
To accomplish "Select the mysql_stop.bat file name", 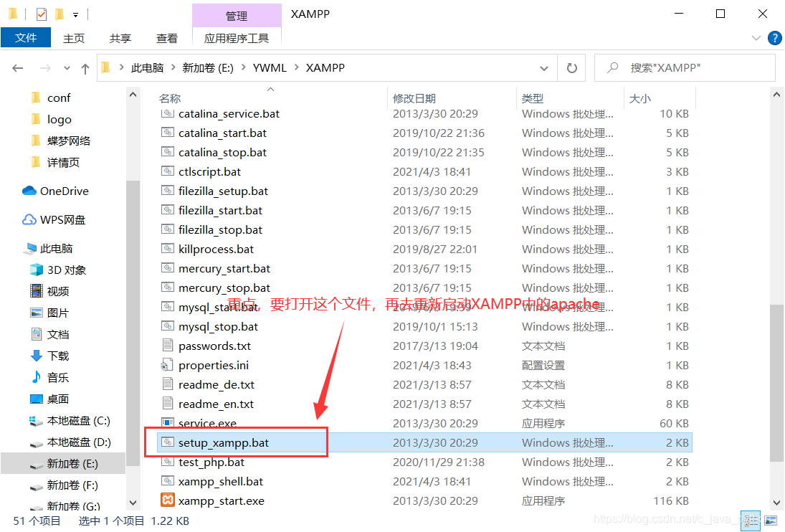I will [218, 326].
